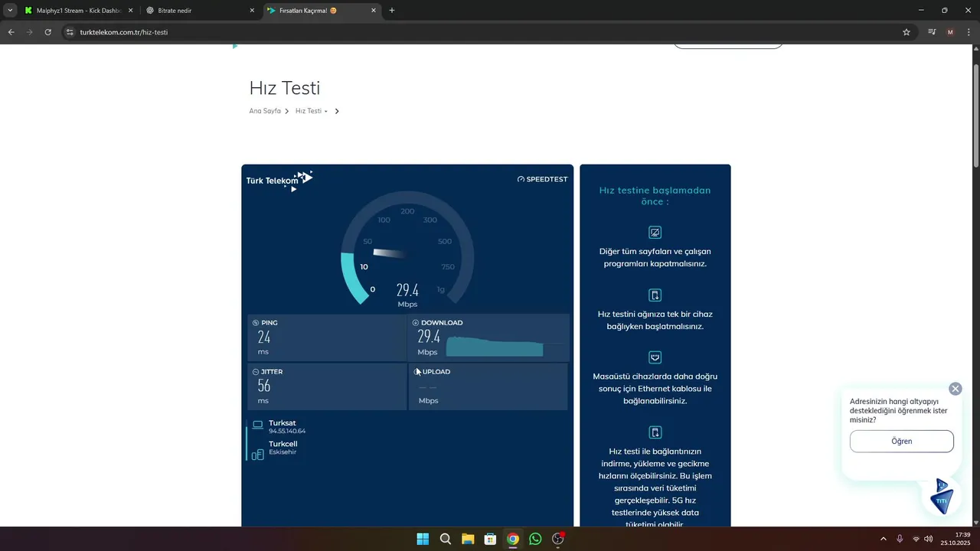The height and width of the screenshot is (551, 980).
Task: Click the Hız testine başlamadan önce heading
Action: coord(655,196)
